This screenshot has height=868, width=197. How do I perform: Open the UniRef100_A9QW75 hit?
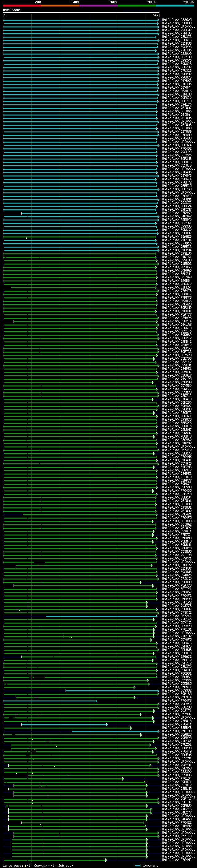[177, 77]
